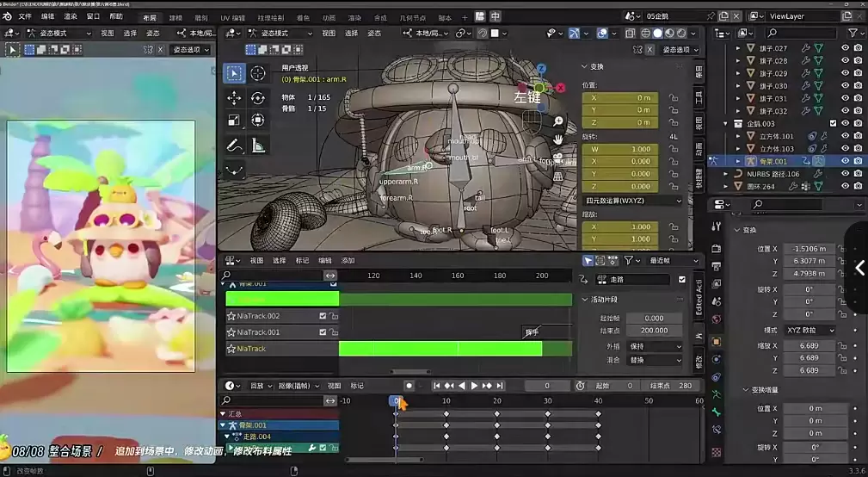Click the navigation gizmo X axis
868x477 pixels.
(x=560, y=88)
